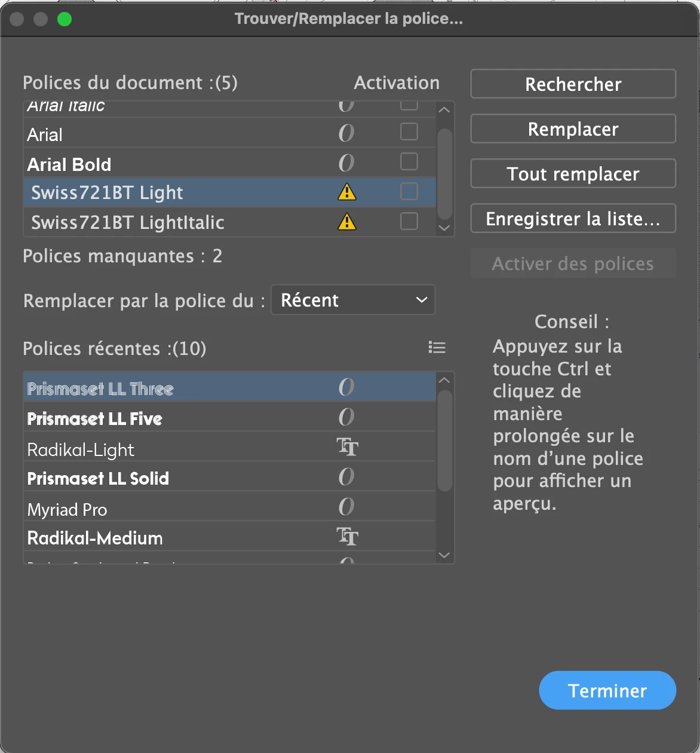Select Prismaset LL Five in recent fonts

click(x=95, y=419)
